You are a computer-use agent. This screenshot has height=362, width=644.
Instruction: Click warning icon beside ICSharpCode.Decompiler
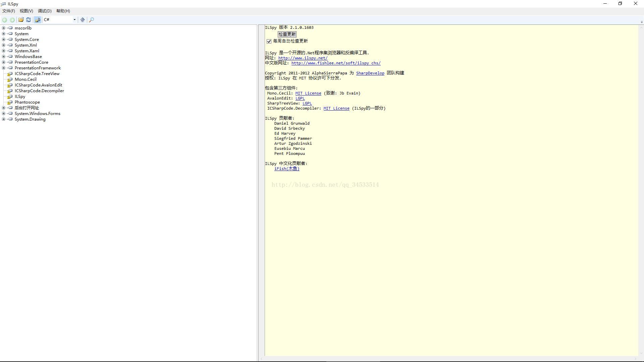(x=10, y=91)
